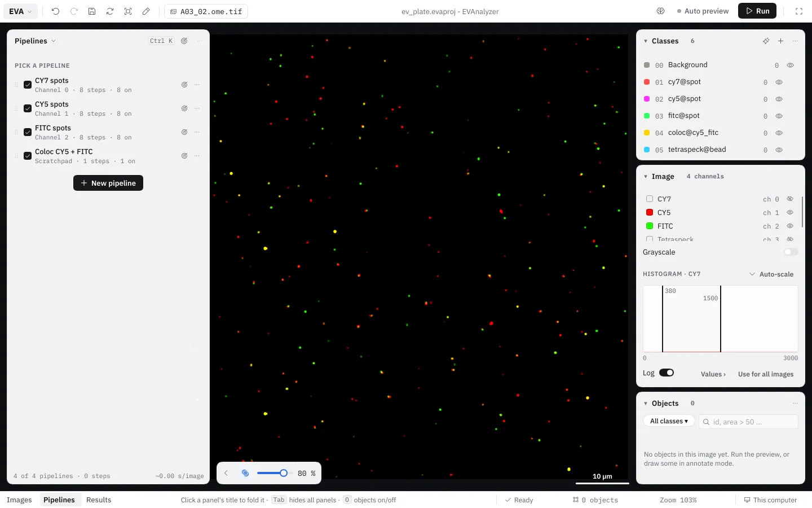This screenshot has height=508, width=812.
Task: Click the overlay icon beside the opacity slider
Action: (x=245, y=473)
